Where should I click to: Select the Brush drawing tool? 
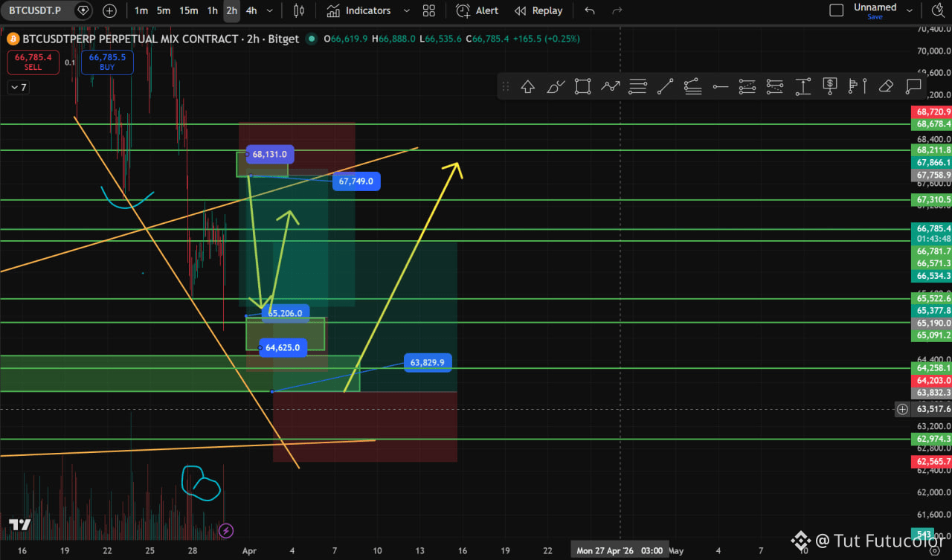pyautogui.click(x=556, y=86)
